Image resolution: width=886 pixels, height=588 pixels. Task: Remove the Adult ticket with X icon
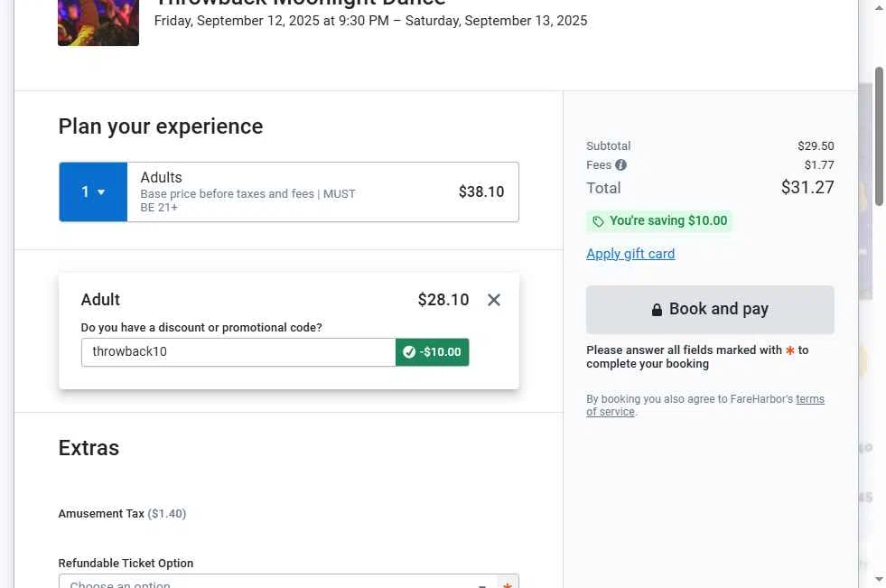(494, 300)
